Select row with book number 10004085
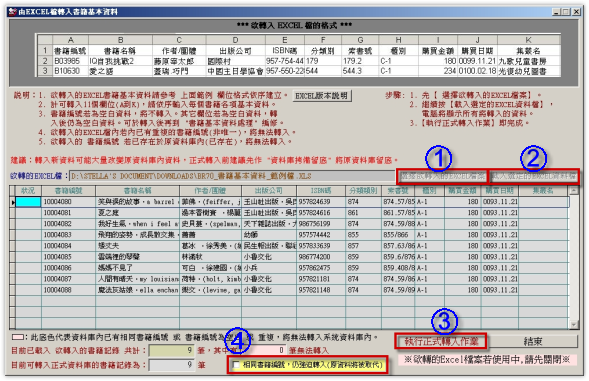The image size is (589, 381). (x=289, y=257)
